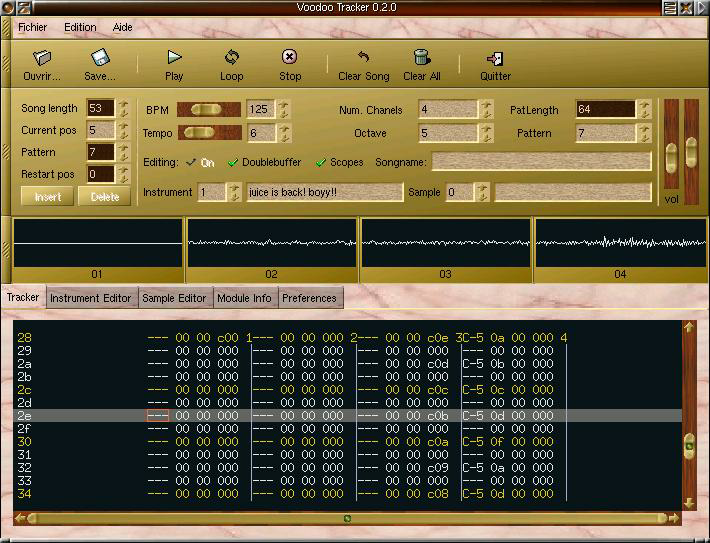The width and height of the screenshot is (710, 543).
Task: Click effect value c0e in row 28
Action: pyautogui.click(x=438, y=337)
